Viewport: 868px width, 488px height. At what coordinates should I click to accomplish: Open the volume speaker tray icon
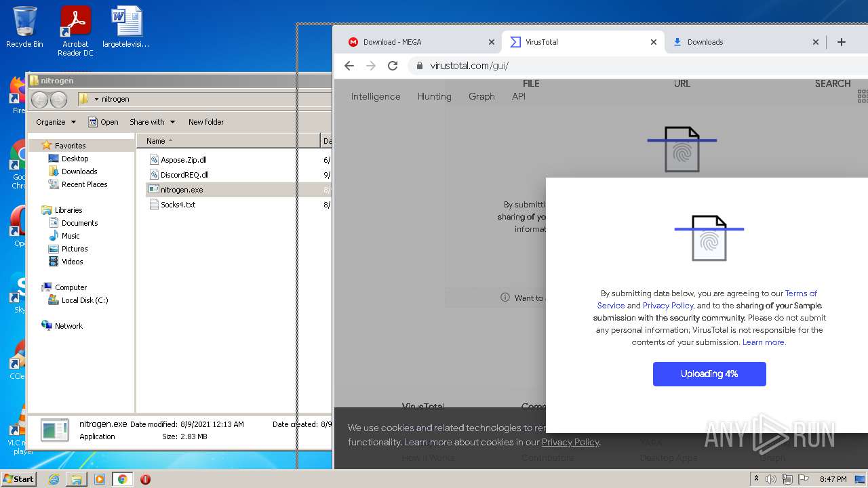(x=771, y=479)
